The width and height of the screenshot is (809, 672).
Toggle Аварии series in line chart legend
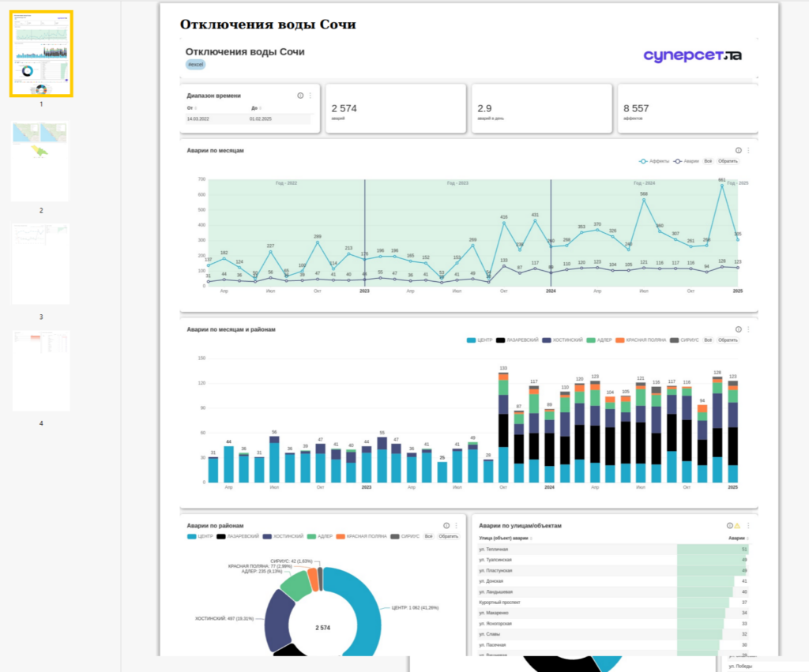(x=687, y=161)
